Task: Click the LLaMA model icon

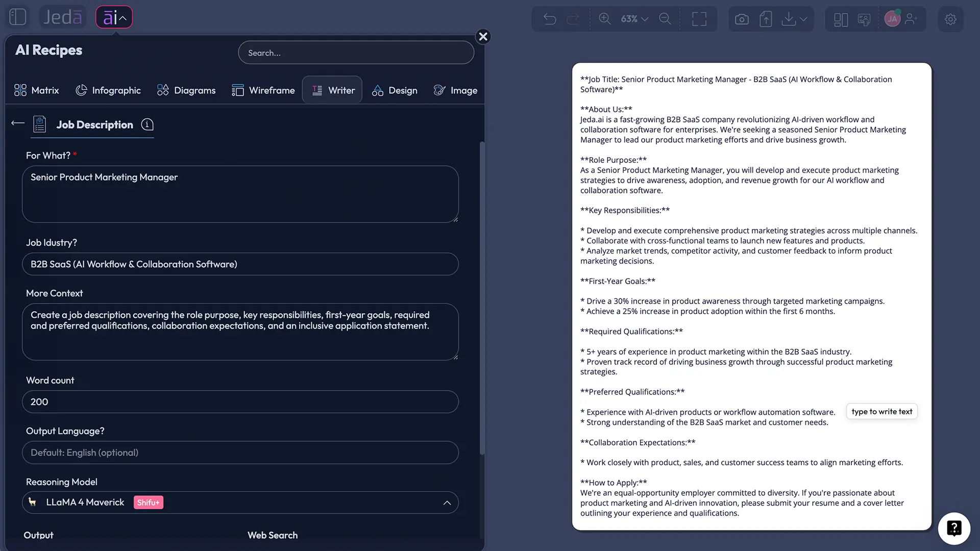Action: pos(33,502)
